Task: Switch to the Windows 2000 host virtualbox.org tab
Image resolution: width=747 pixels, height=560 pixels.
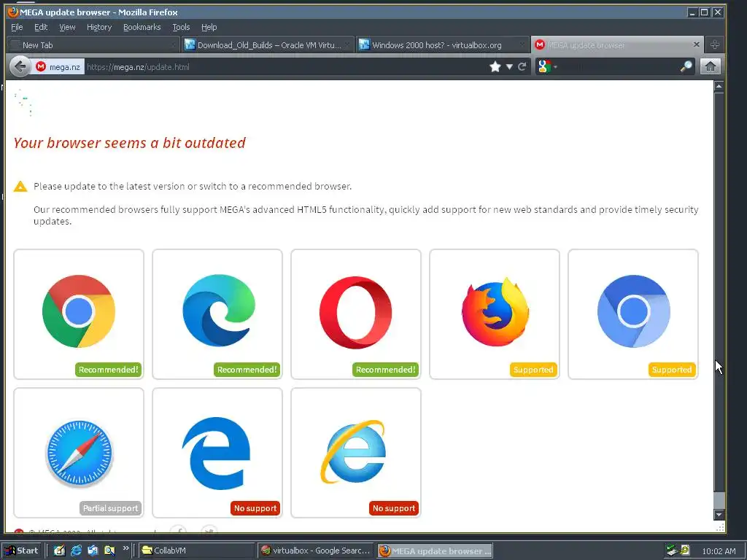Action: [x=443, y=45]
